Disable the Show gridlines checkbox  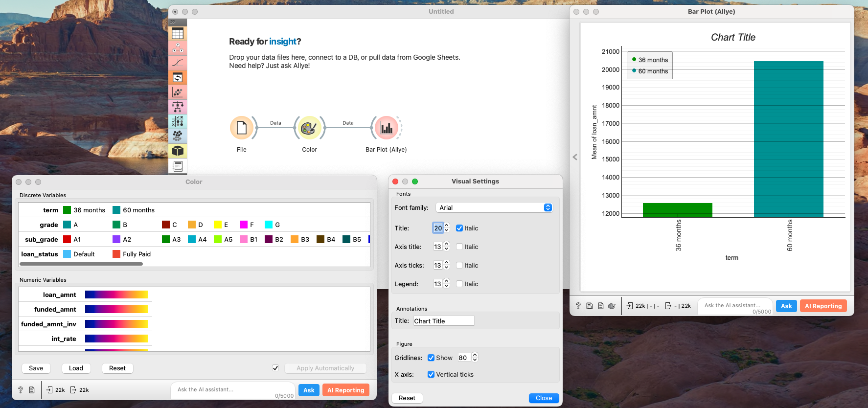(431, 358)
